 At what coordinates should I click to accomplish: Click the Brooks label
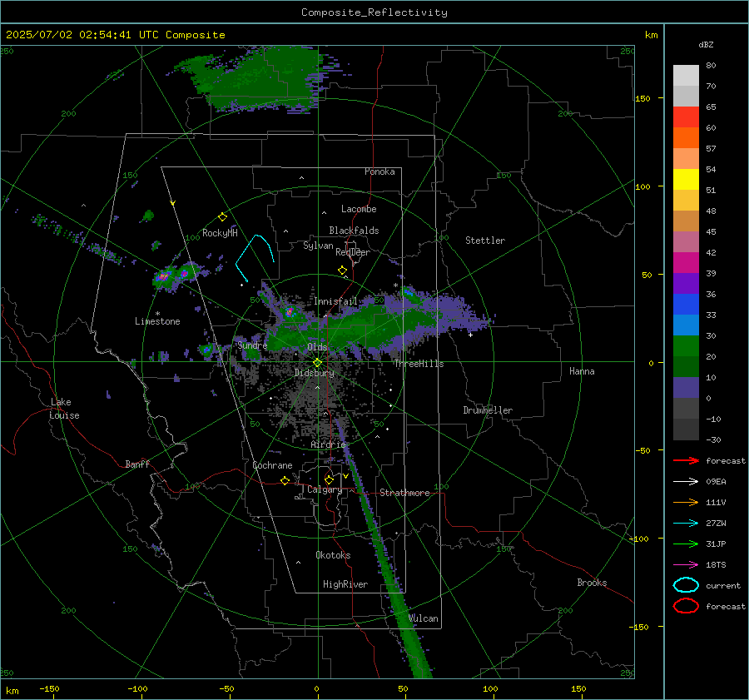pos(592,583)
